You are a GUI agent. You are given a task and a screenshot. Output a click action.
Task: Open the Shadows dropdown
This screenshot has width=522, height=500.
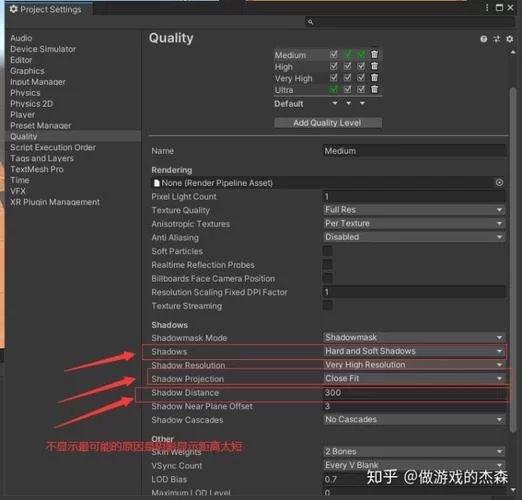414,351
